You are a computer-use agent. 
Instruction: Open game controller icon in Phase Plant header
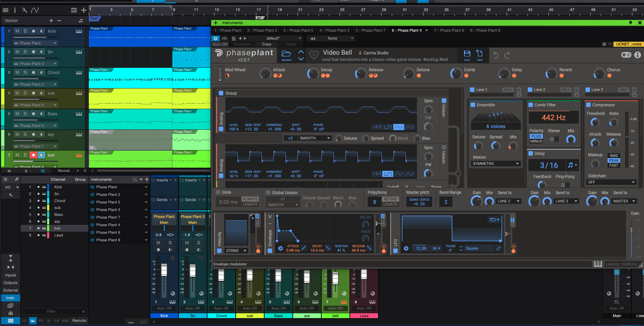(626, 55)
